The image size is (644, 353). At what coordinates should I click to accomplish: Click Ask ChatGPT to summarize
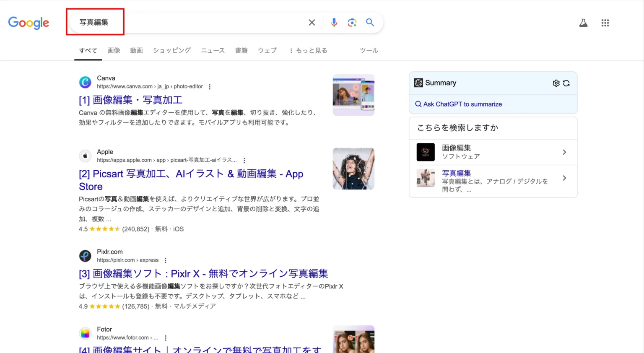click(462, 104)
